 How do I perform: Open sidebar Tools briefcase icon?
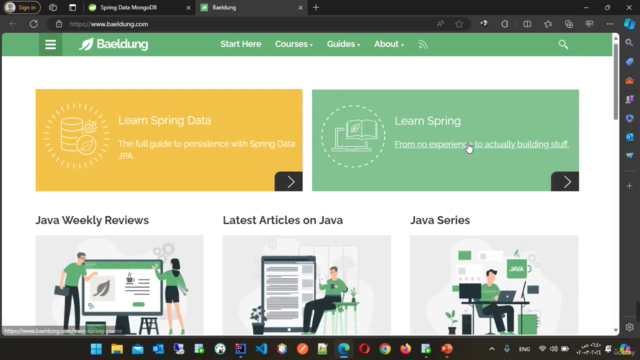coord(629,80)
